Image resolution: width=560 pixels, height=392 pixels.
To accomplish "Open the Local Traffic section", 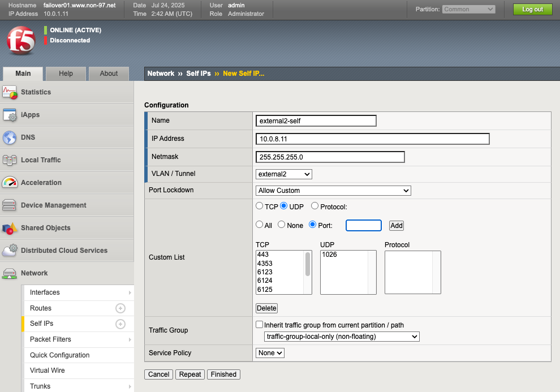I will point(67,160).
